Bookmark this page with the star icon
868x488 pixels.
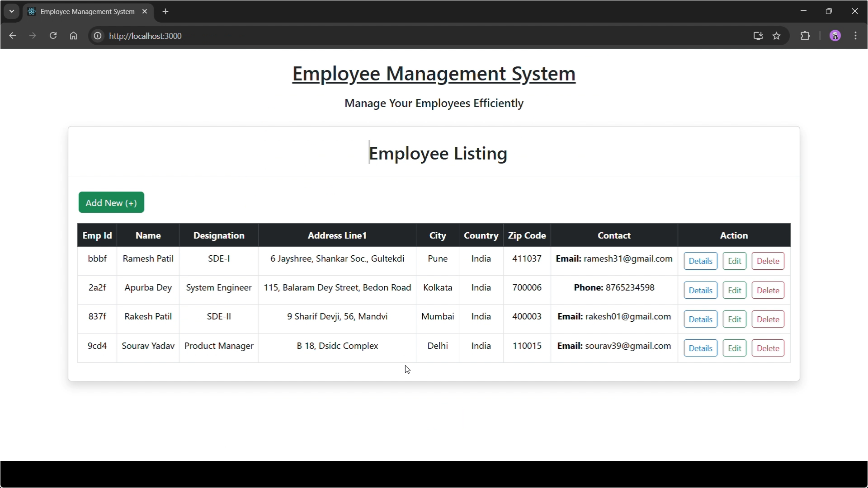(x=777, y=36)
